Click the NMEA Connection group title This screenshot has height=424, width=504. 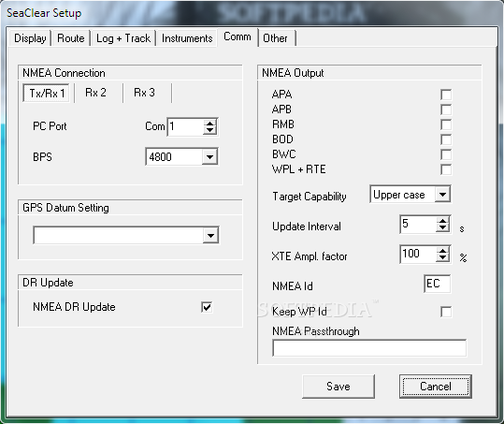(x=64, y=73)
